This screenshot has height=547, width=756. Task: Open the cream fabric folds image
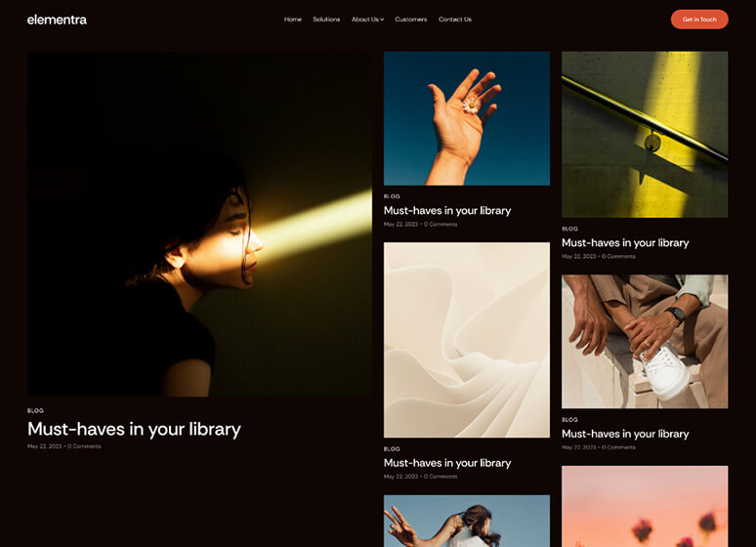tap(467, 340)
